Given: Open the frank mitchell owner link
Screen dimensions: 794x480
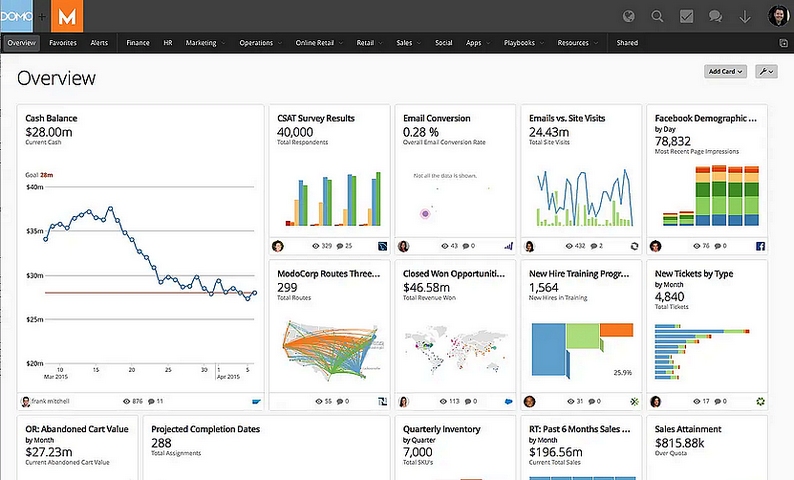Looking at the screenshot, I should [x=50, y=401].
